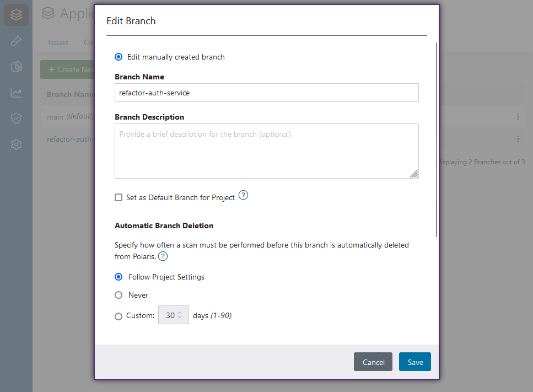Cancel the Edit Branch dialog
The width and height of the screenshot is (533, 392).
click(x=373, y=362)
